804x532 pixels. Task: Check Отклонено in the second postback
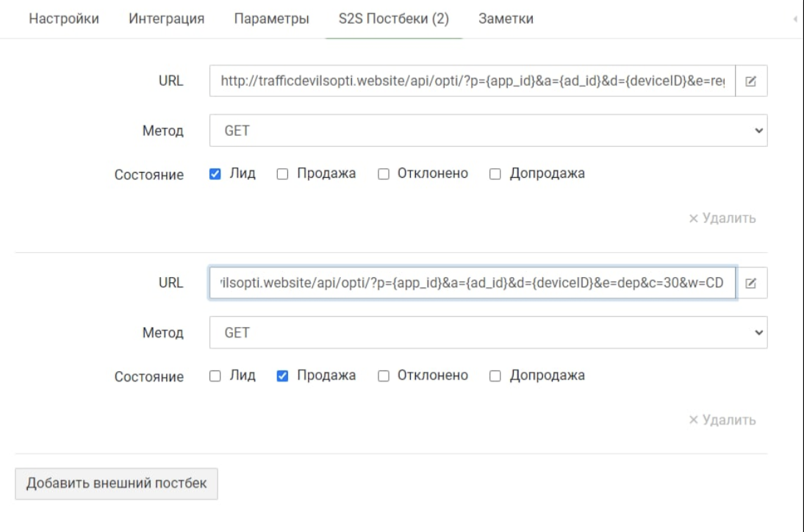383,375
